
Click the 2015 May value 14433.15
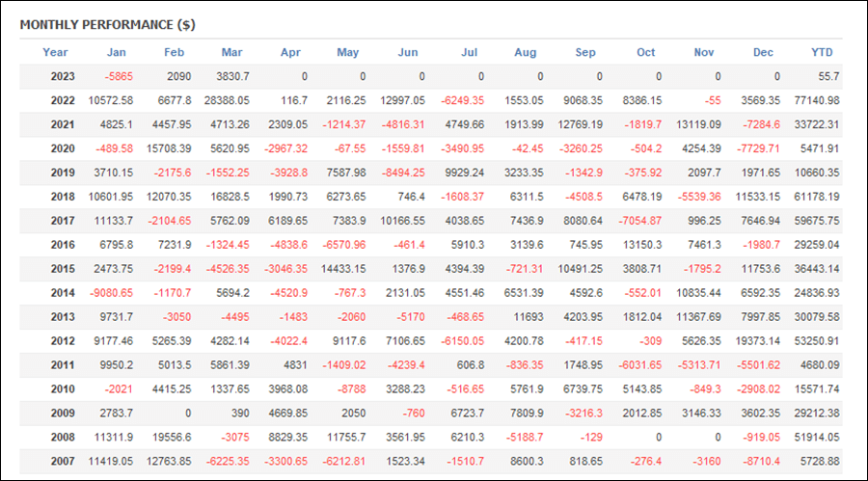coord(343,269)
